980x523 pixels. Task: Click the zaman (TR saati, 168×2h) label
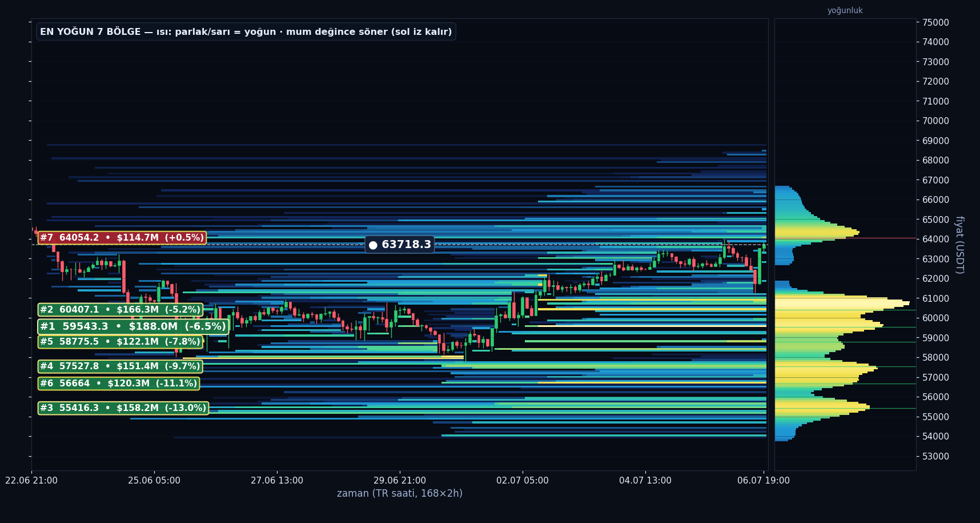pos(400,493)
